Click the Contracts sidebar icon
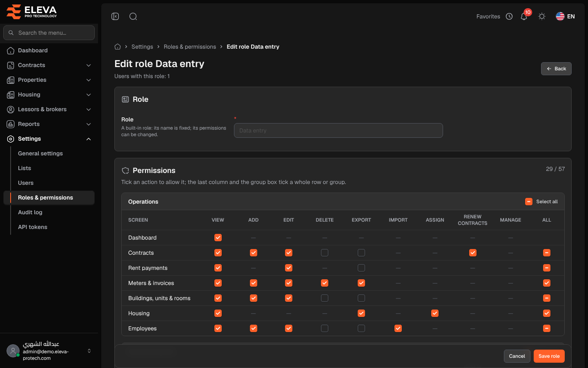Screen dimensions: 588x368 [x=11, y=65]
